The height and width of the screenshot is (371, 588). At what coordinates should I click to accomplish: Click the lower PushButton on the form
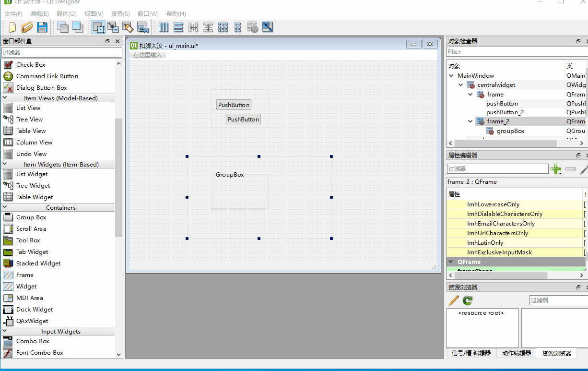point(243,119)
